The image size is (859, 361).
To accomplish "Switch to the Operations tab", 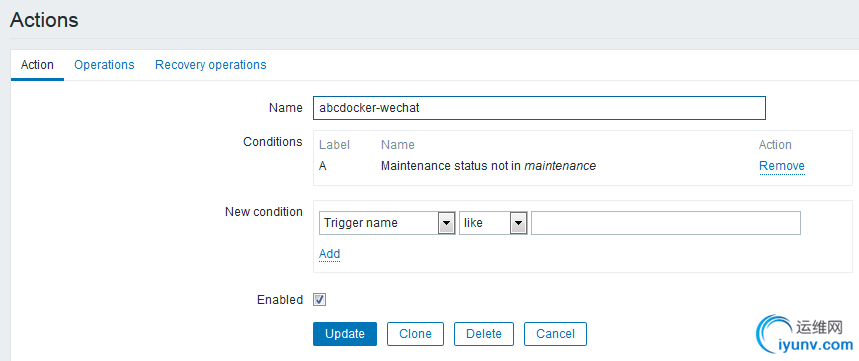I will (104, 65).
